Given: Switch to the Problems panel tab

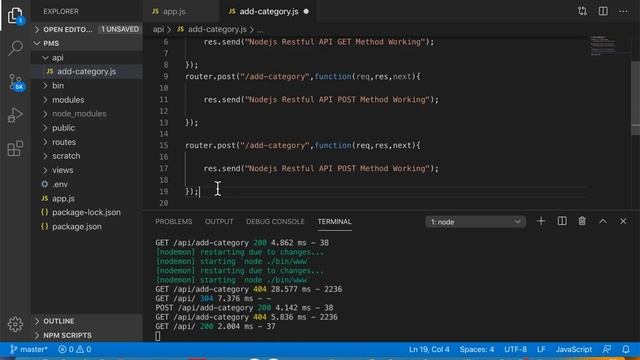Looking at the screenshot, I should 173,222.
